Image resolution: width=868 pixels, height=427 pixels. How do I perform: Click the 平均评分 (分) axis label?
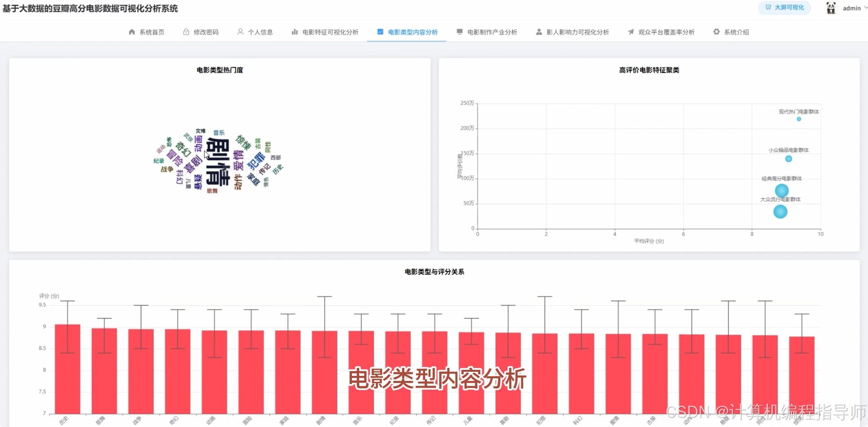[649, 241]
